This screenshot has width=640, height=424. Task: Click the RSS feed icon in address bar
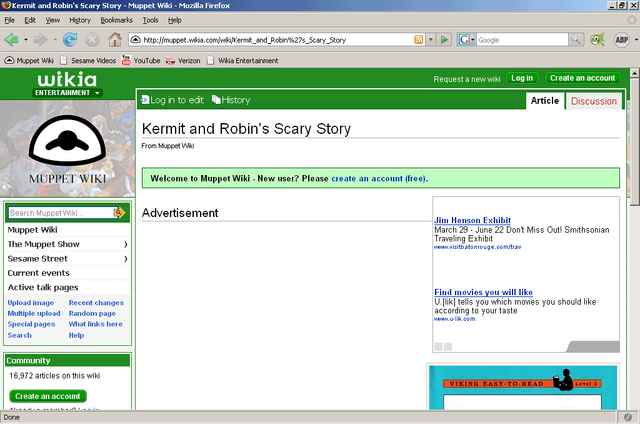[x=418, y=40]
